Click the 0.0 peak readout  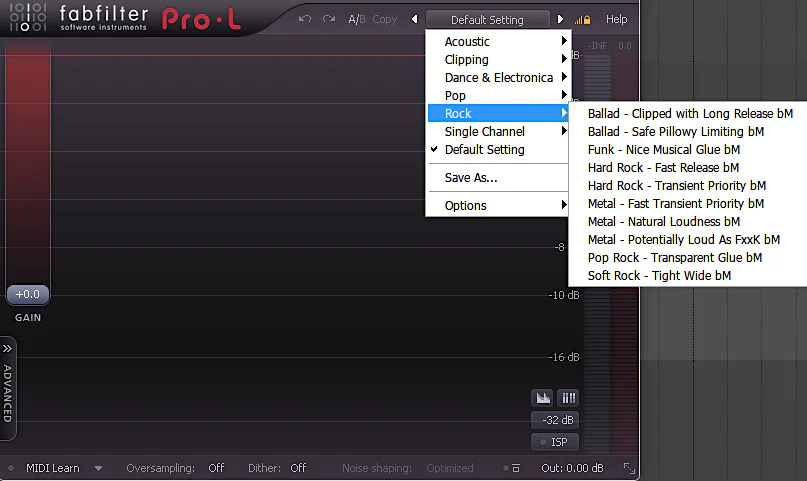click(x=625, y=46)
